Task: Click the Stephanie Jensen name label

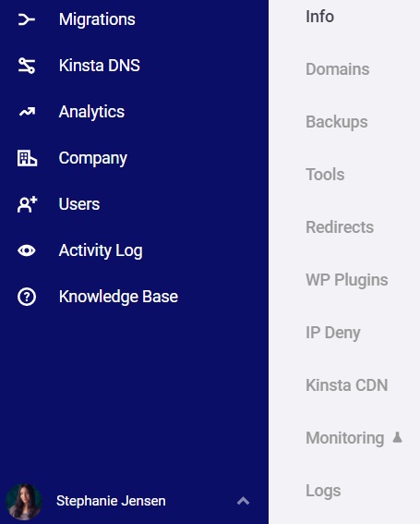Action: [111, 501]
